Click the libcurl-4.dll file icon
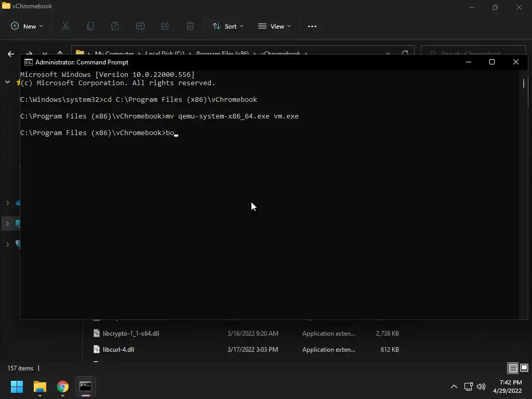532x399 pixels. coord(97,349)
